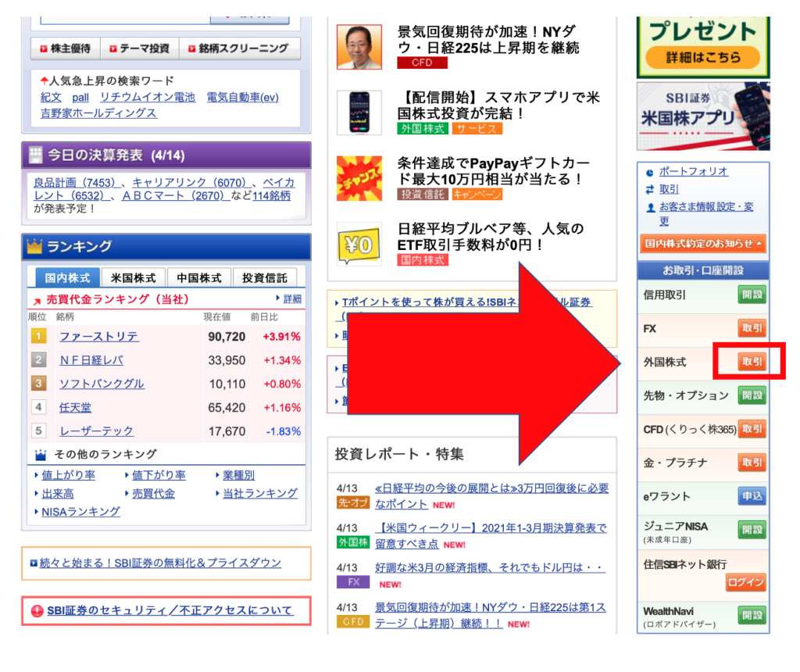Select the 国内株式 ranking tab

pyautogui.click(x=67, y=277)
